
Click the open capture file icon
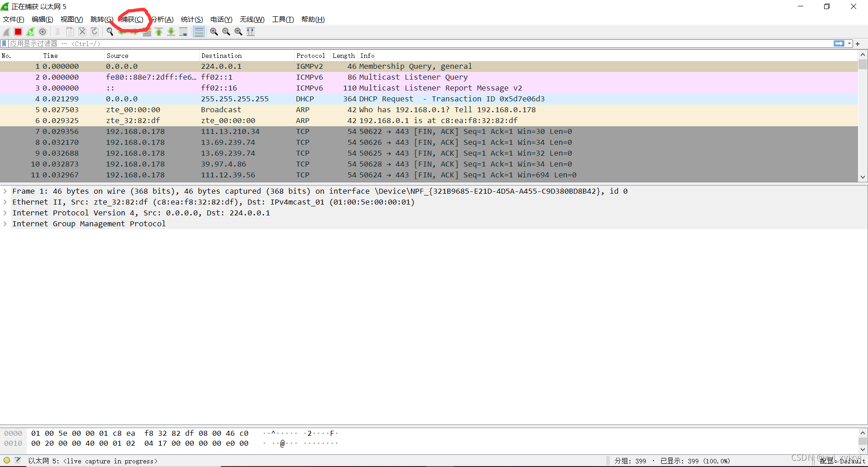click(x=57, y=32)
